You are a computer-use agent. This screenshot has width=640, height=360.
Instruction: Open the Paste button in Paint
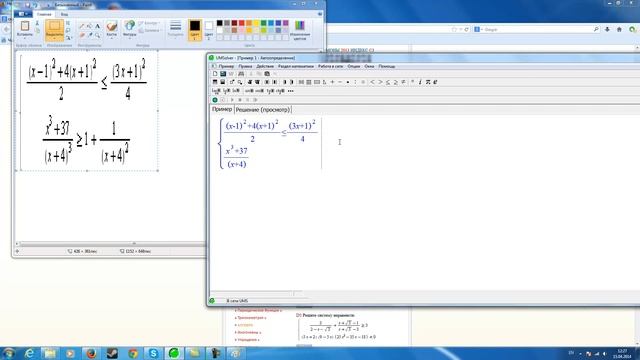point(24,29)
